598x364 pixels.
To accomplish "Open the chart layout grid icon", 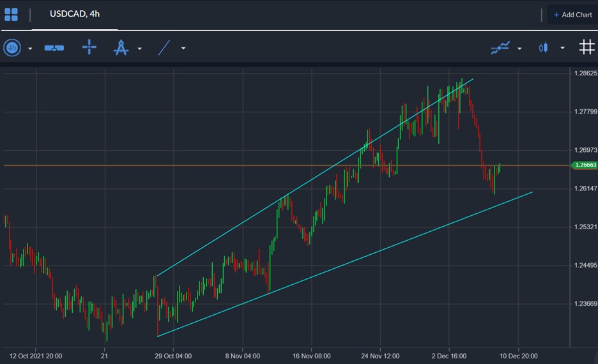I will click(x=11, y=15).
